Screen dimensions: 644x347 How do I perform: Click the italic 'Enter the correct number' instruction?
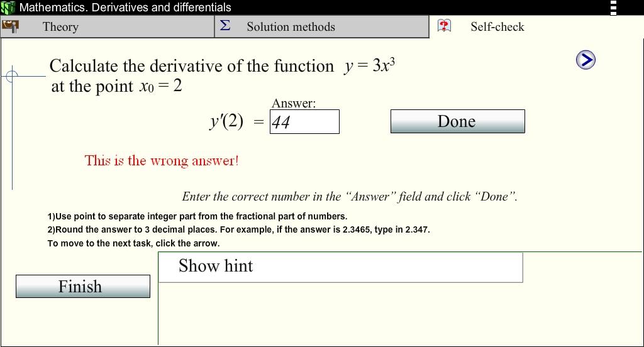pyautogui.click(x=350, y=197)
